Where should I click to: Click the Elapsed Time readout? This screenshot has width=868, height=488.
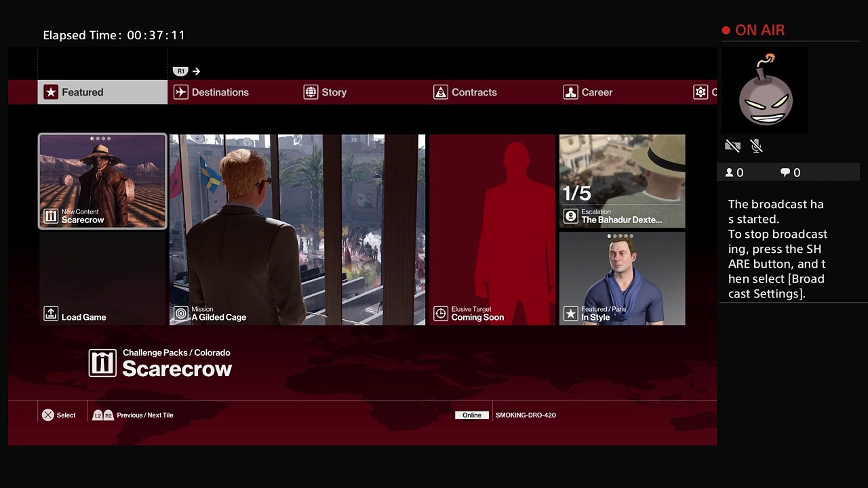tap(114, 35)
